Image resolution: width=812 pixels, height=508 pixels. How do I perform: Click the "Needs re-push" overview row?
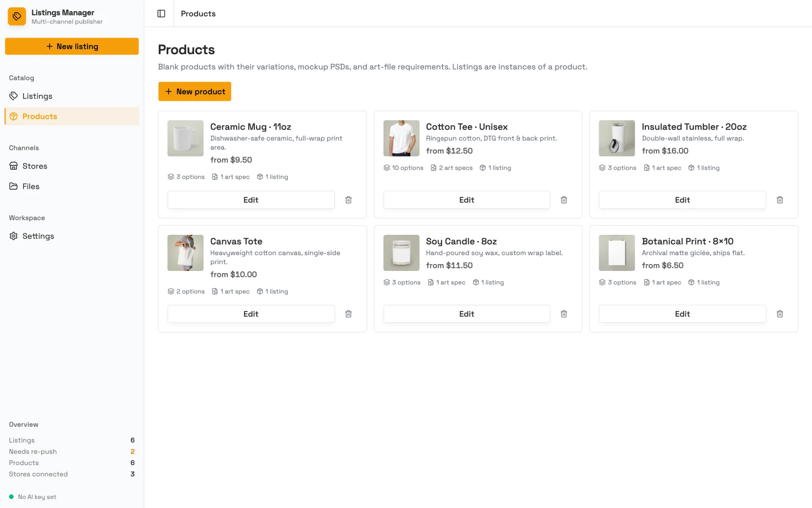point(72,452)
